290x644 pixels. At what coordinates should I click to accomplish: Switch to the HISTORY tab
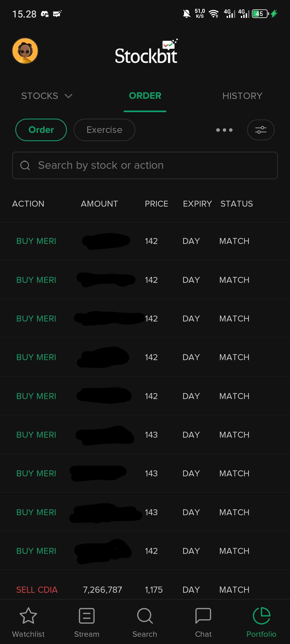tap(242, 96)
